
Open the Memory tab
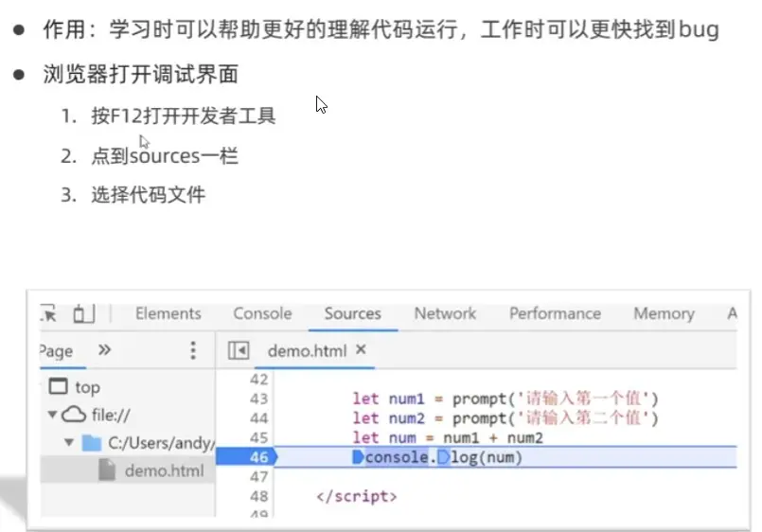pos(664,313)
